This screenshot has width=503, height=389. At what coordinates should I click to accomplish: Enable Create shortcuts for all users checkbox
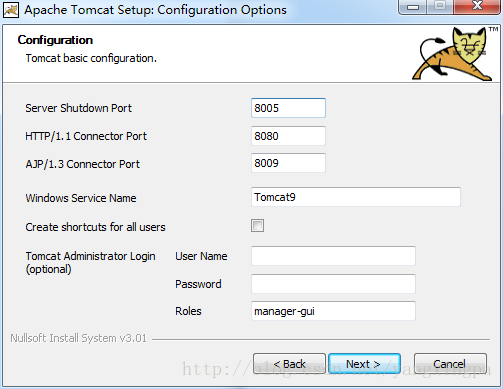[257, 226]
